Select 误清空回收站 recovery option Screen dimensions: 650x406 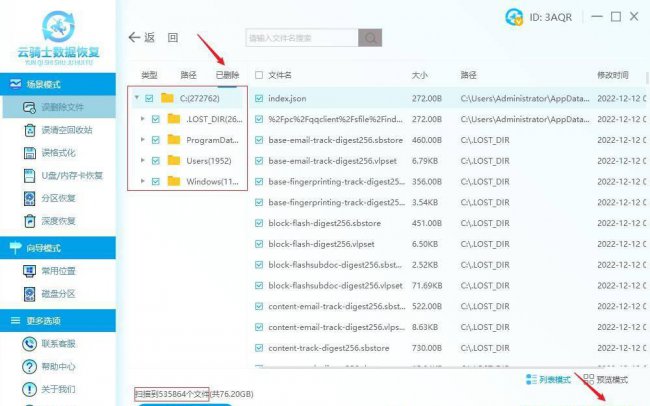pos(58,130)
